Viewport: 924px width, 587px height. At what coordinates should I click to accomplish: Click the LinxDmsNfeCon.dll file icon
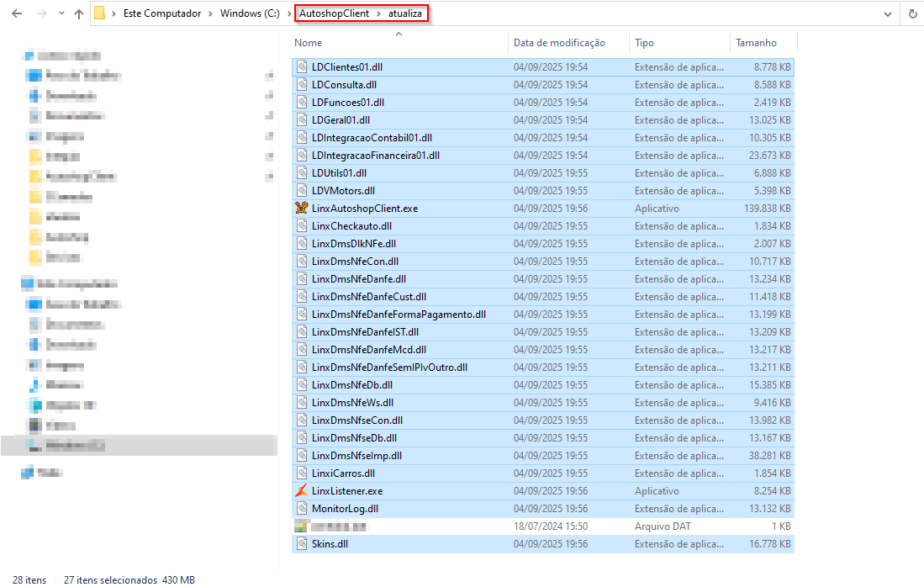click(x=302, y=261)
